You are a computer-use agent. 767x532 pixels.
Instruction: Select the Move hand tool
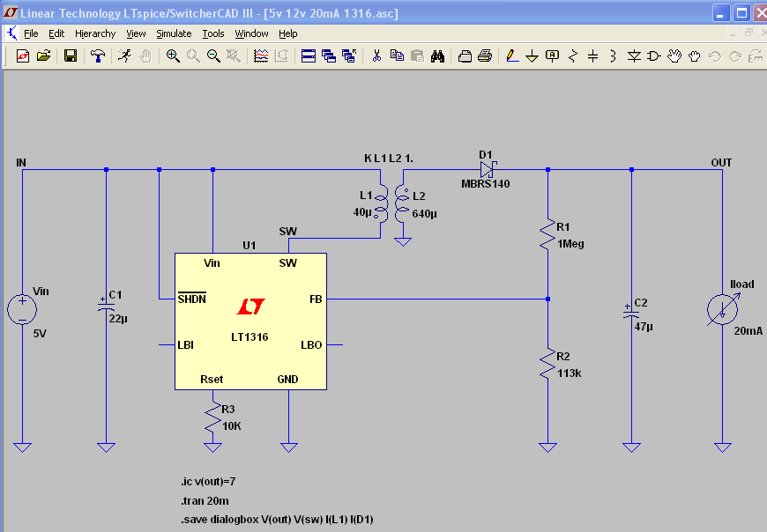click(x=674, y=56)
